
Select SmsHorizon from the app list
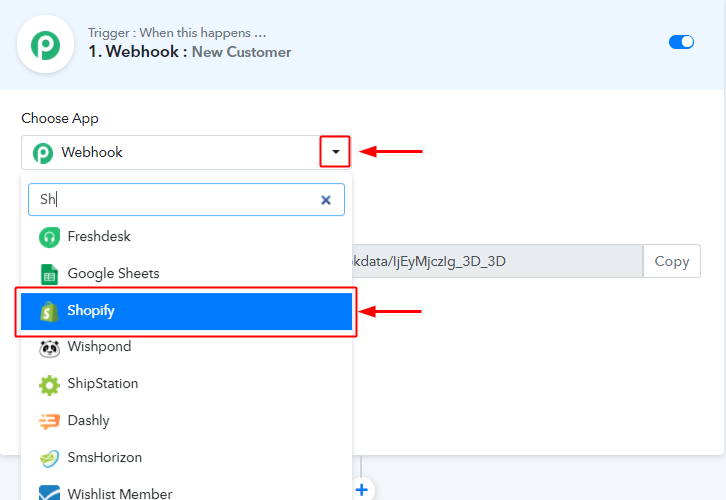186,458
